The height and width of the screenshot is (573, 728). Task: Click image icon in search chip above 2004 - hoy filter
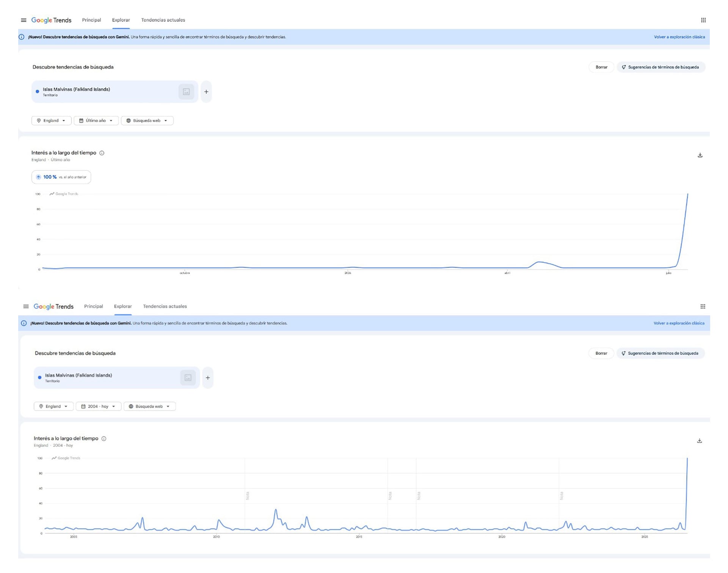[x=188, y=378]
